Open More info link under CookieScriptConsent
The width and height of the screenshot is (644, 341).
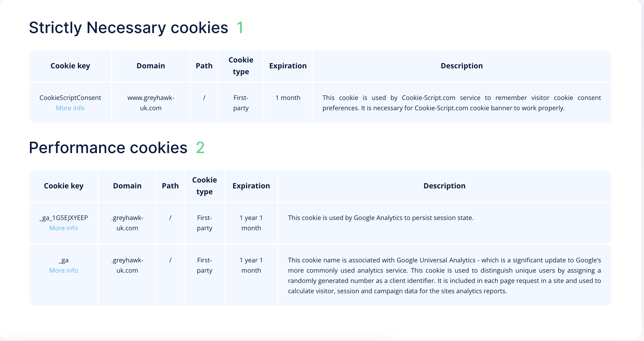(x=70, y=108)
